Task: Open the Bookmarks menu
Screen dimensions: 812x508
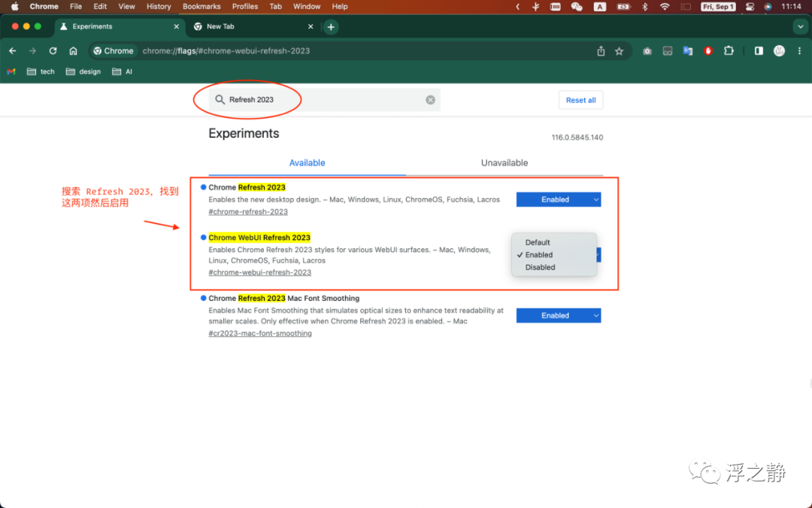Action: point(201,7)
